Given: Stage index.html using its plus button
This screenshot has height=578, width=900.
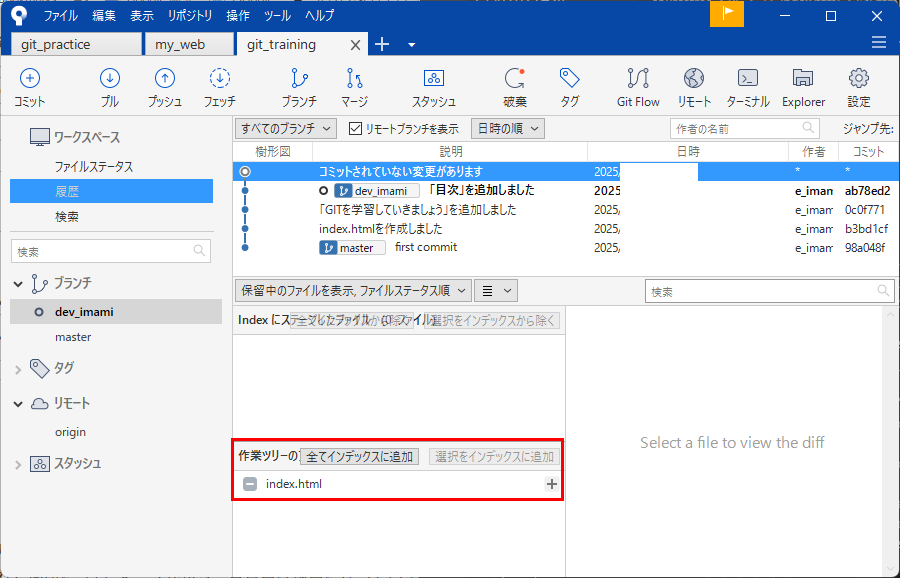Looking at the screenshot, I should click(551, 484).
